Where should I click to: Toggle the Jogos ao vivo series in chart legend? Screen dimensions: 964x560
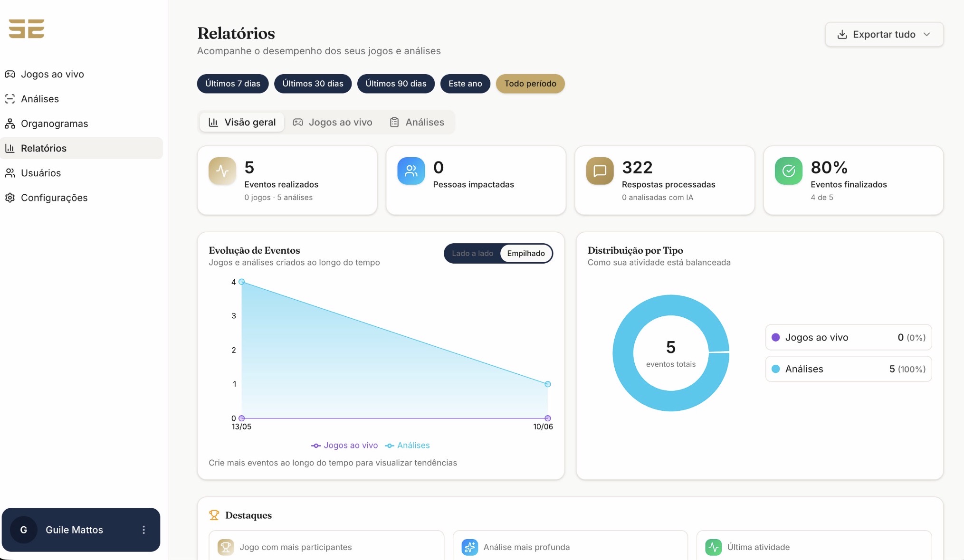pos(344,446)
